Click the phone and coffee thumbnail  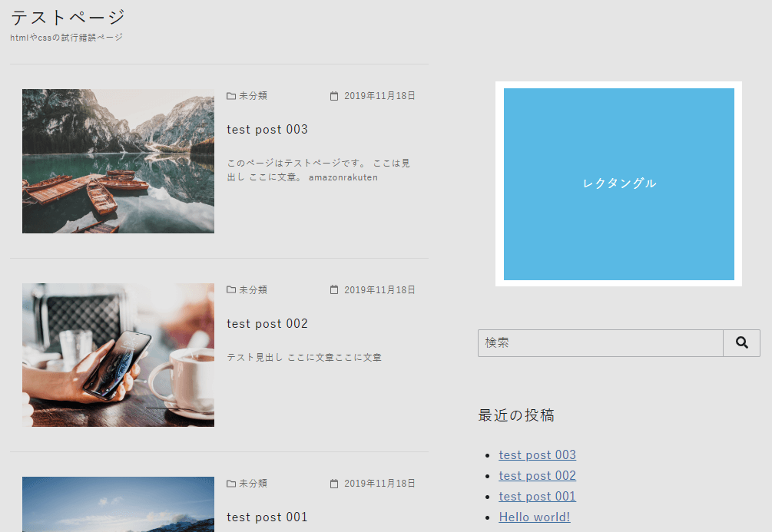(x=118, y=355)
